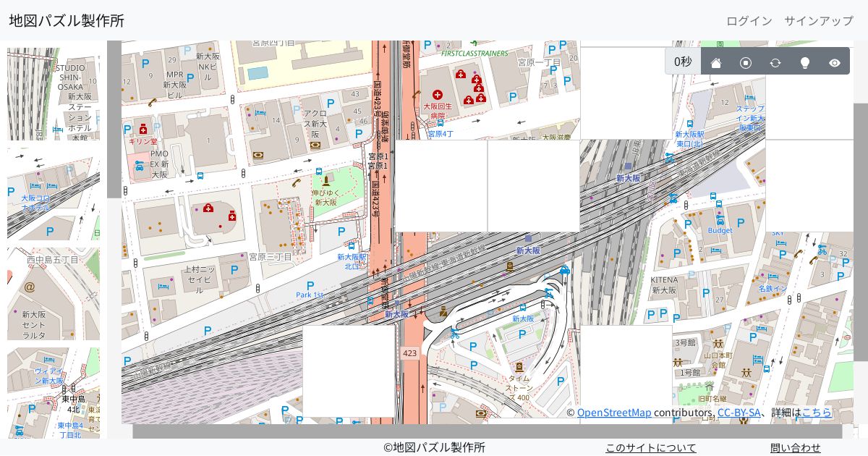
Task: Open the このサイトについて footer link
Action: pyautogui.click(x=650, y=447)
